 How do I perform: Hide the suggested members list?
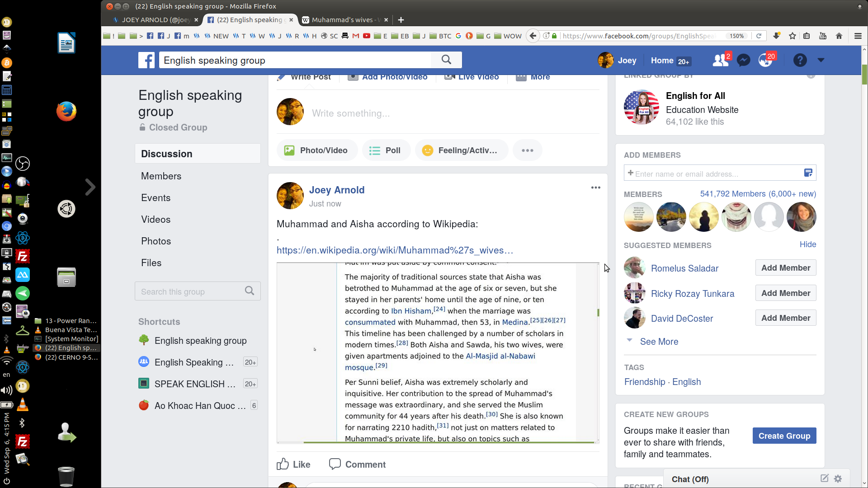808,244
